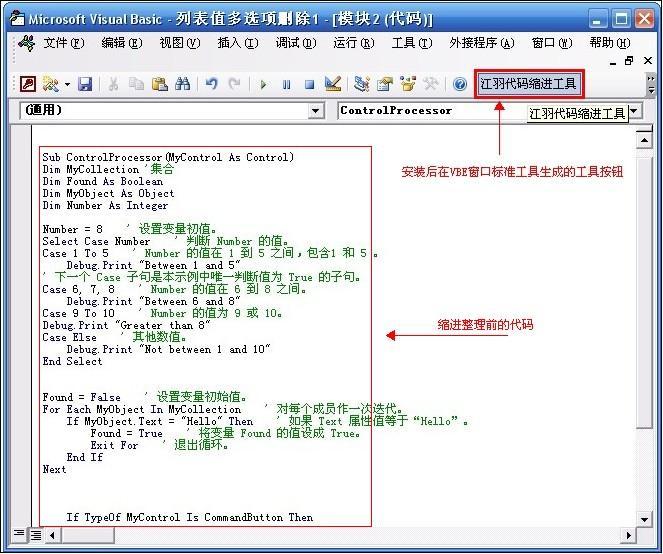Click the code "Case 9 To 10"
The image size is (663, 554).
(x=79, y=313)
